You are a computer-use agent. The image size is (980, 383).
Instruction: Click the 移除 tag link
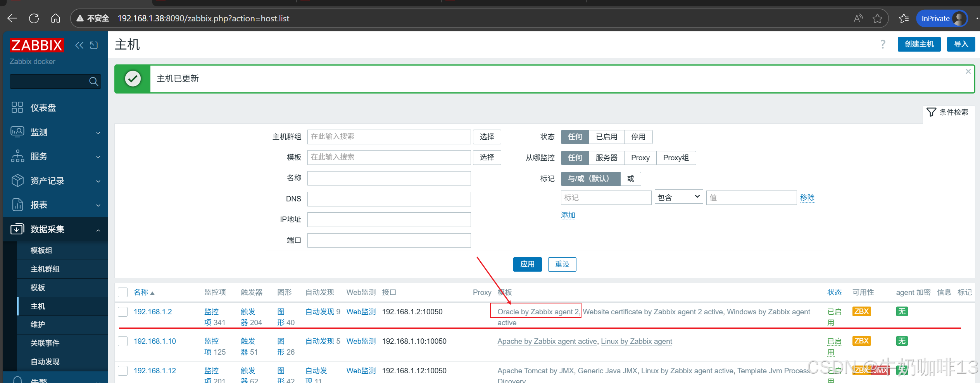[807, 198]
